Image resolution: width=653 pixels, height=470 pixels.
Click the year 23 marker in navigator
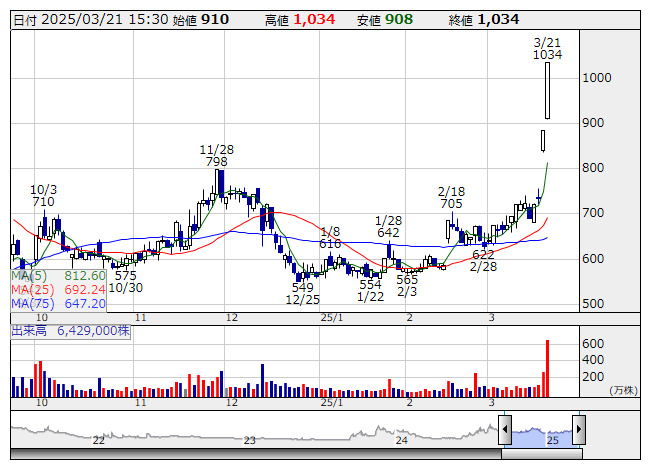coord(249,440)
